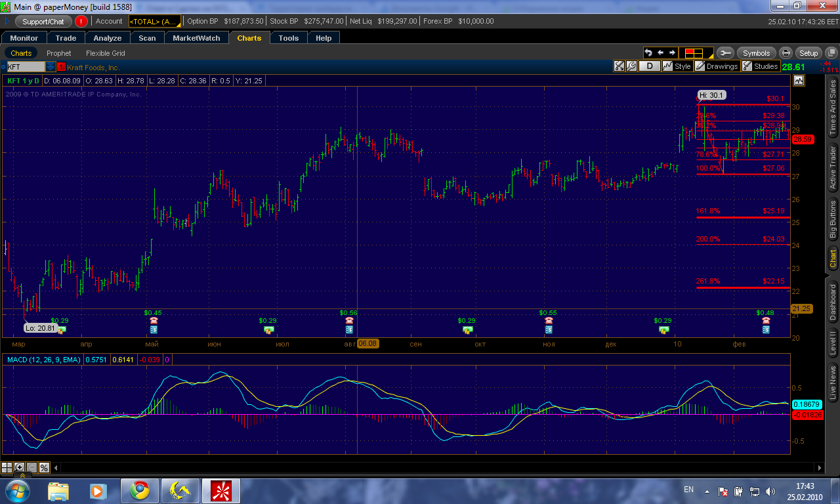
Task: Click the KFT symbol input field
Action: pos(26,67)
